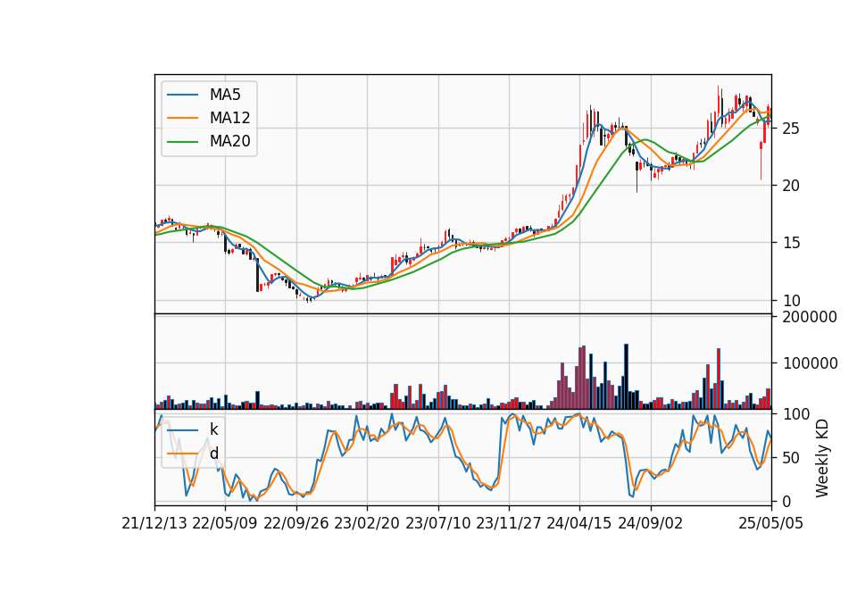
Task: Click the 23/07/10 date tick label
Action: pyautogui.click(x=437, y=523)
